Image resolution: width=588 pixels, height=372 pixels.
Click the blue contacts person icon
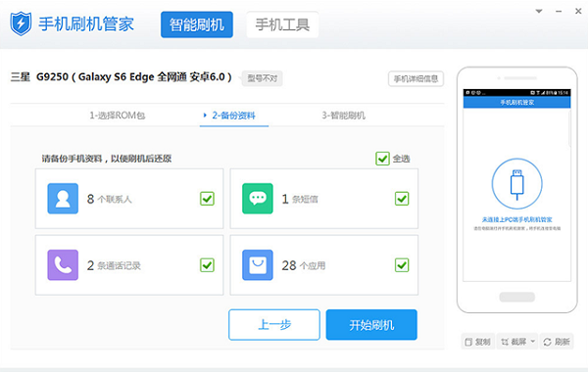tap(63, 199)
